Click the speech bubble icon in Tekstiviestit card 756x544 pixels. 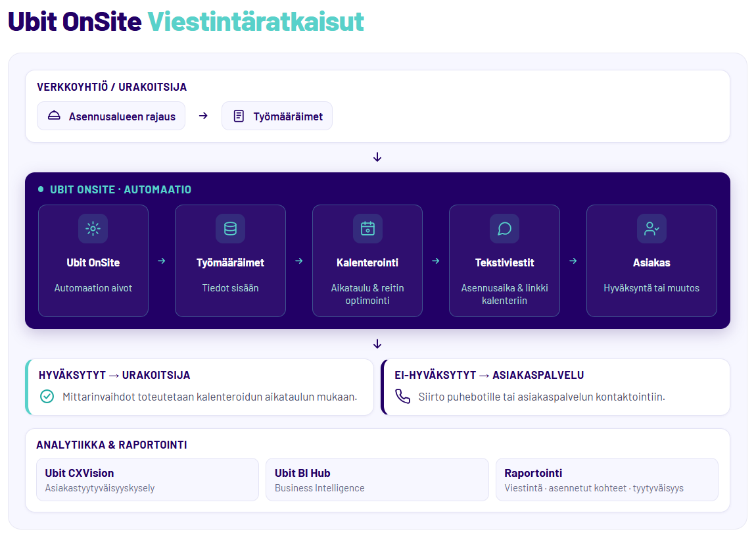pyautogui.click(x=504, y=229)
